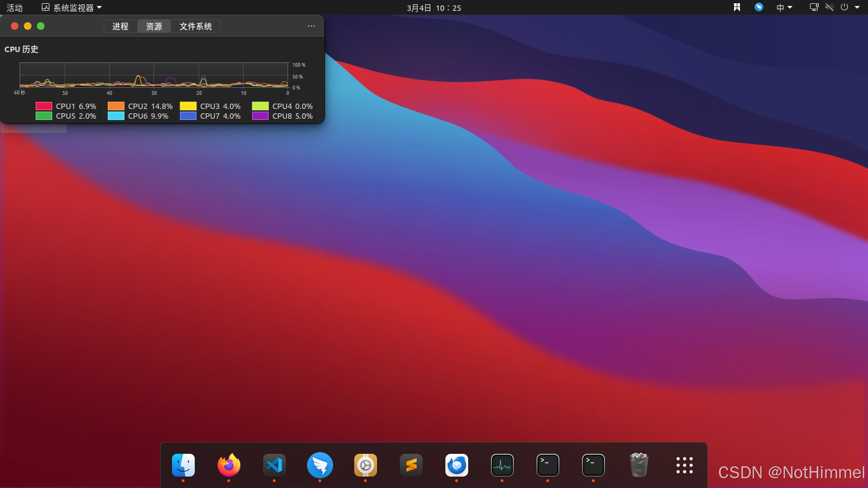Screen dimensions: 868x488
Task: Expand the input method dropdown showing 中
Action: pos(784,8)
